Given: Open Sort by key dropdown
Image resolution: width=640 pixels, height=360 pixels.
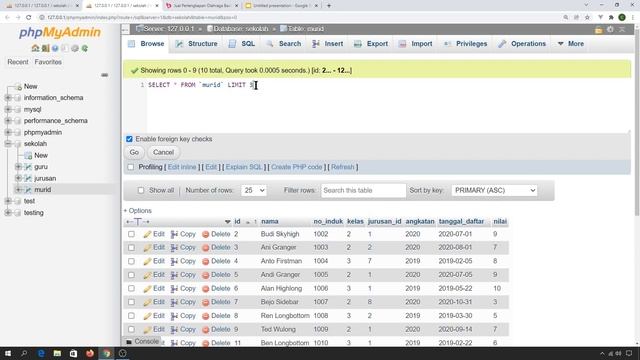Looking at the screenshot, I should (494, 190).
